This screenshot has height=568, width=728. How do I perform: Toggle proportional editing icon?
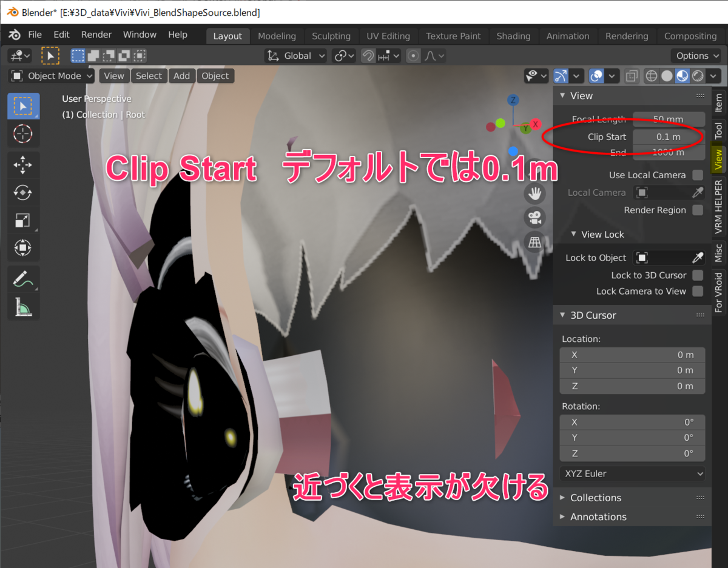pos(414,56)
